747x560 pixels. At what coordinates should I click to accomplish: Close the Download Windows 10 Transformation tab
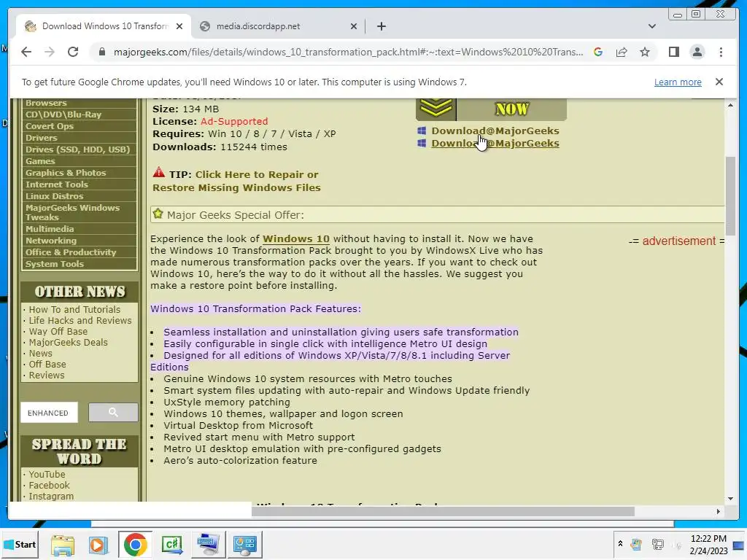pyautogui.click(x=179, y=26)
